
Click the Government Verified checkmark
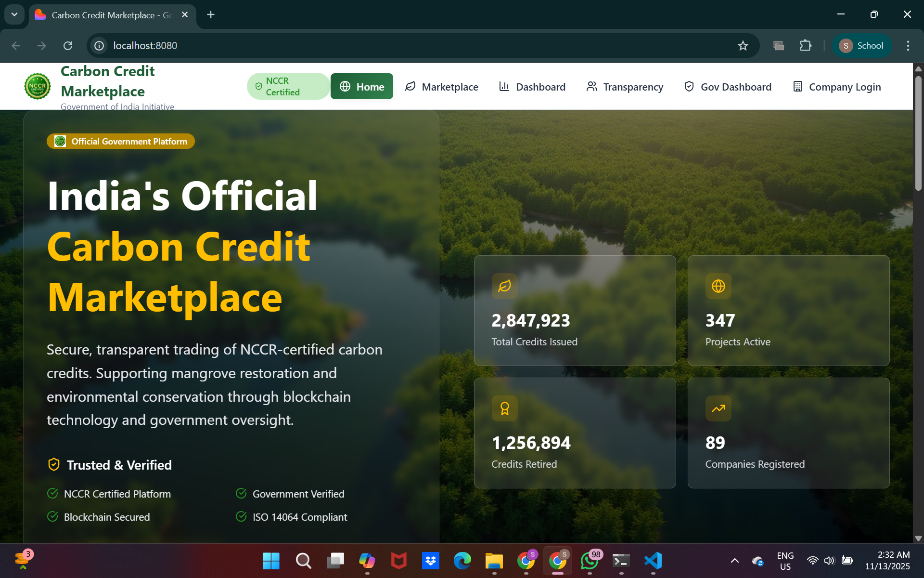(241, 494)
